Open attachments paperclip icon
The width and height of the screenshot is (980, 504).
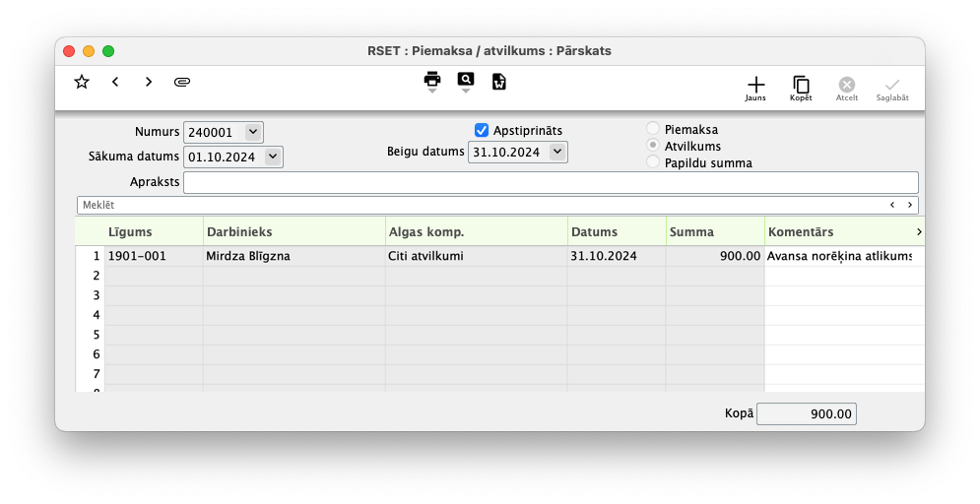[x=182, y=82]
